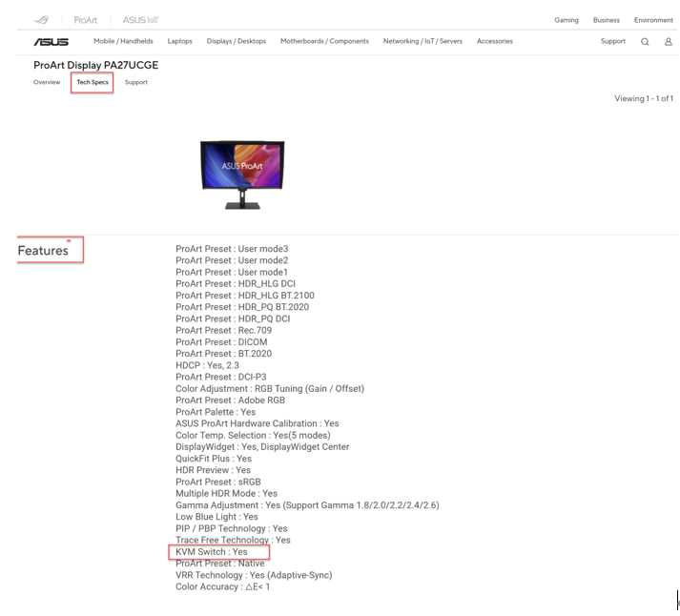Open the Environment link

coord(653,20)
